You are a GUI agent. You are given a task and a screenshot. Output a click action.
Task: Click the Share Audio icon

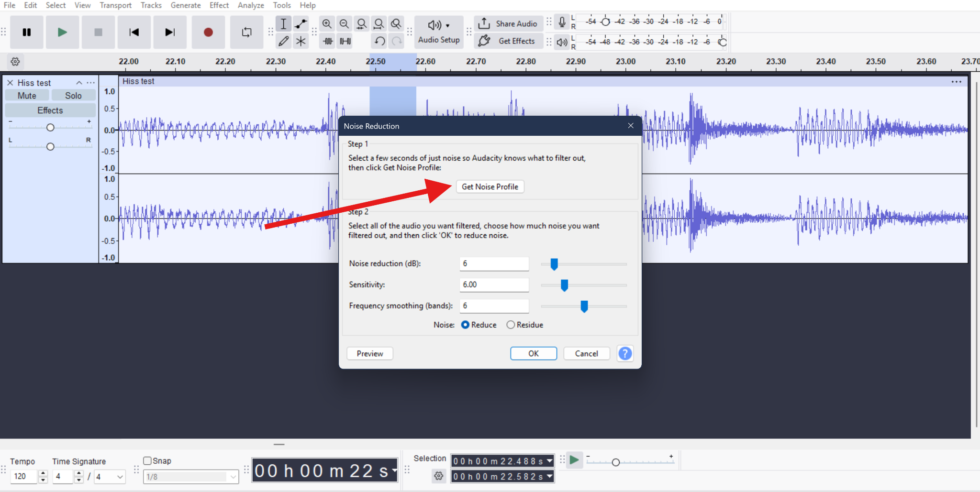tap(484, 23)
